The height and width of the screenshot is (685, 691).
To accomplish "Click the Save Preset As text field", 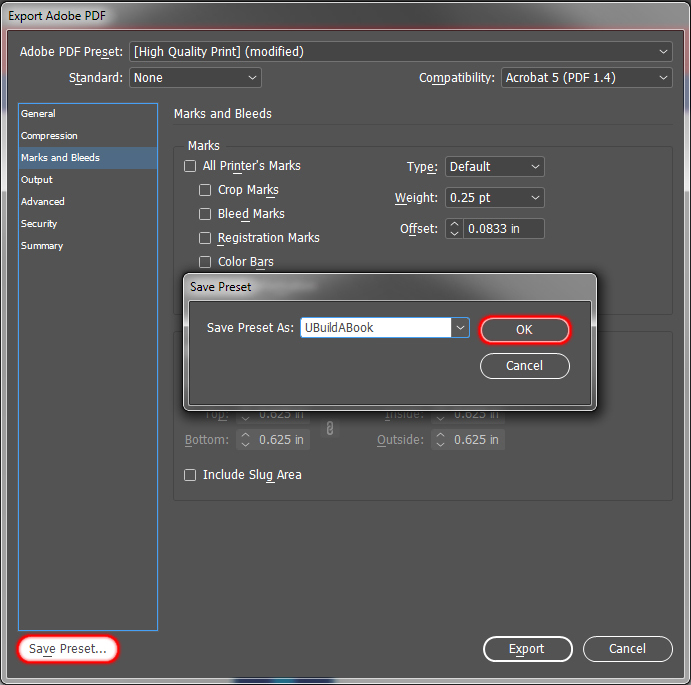I will point(375,328).
